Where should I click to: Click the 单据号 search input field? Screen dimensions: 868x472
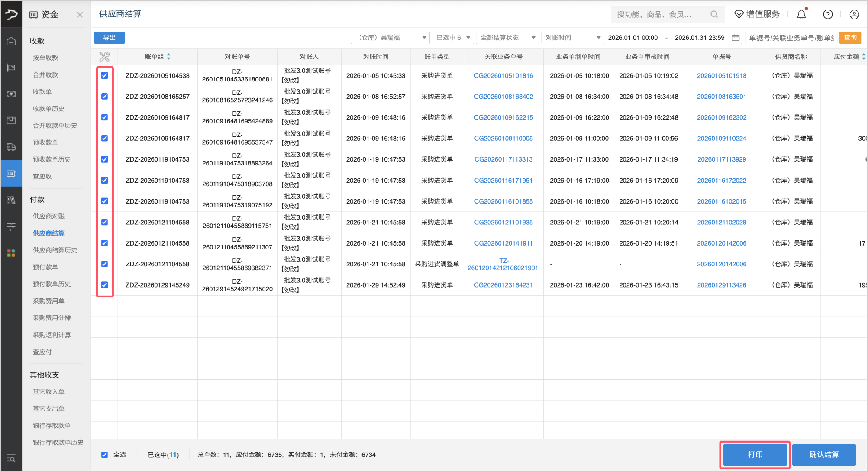[x=791, y=38]
